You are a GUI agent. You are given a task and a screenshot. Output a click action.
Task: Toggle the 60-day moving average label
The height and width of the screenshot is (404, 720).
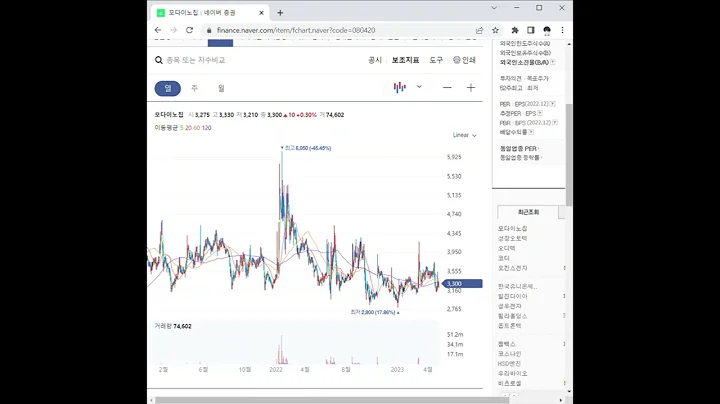click(197, 128)
